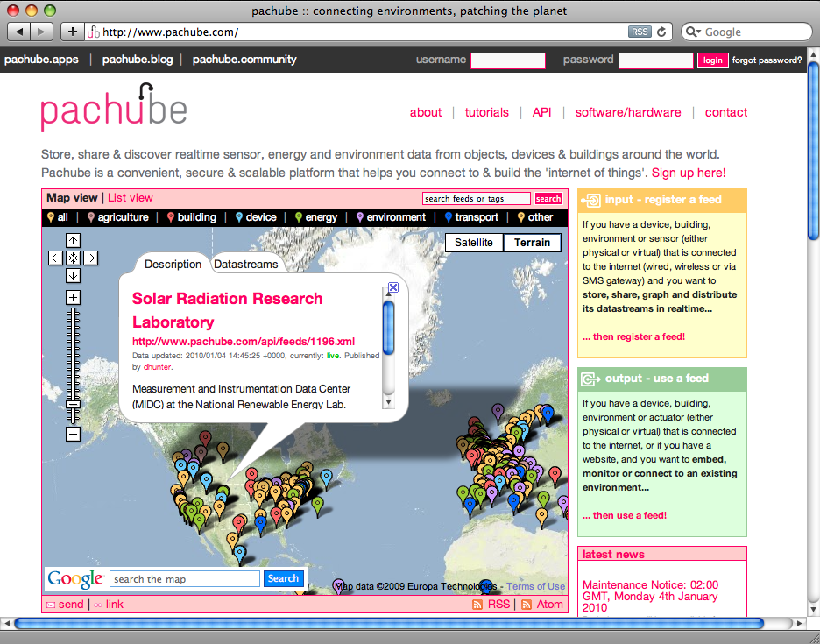Image resolution: width=820 pixels, height=644 pixels.
Task: Open the map RSS feed
Action: click(x=491, y=605)
